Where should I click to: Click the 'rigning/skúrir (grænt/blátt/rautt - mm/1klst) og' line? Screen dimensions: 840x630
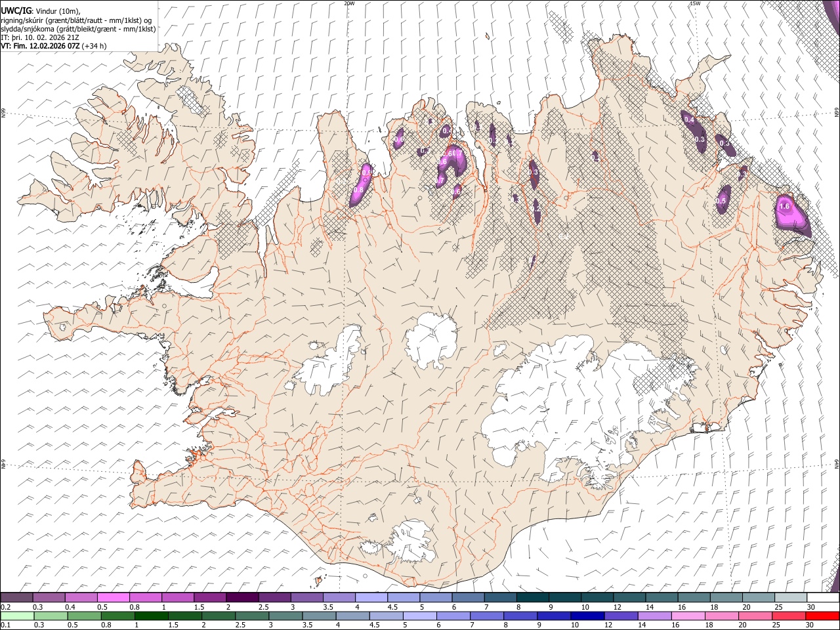(x=77, y=20)
